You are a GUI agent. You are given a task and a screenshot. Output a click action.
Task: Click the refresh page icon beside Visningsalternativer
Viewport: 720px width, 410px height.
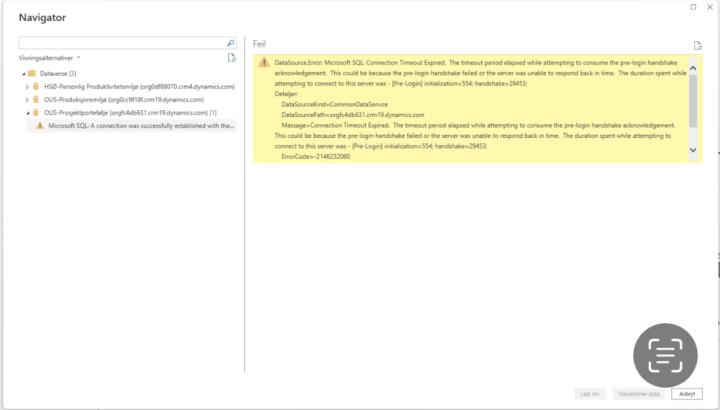click(231, 58)
